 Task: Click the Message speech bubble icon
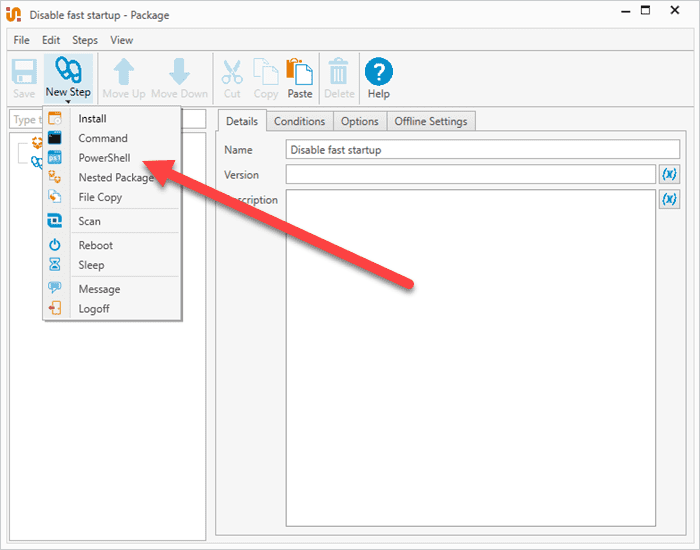54,288
